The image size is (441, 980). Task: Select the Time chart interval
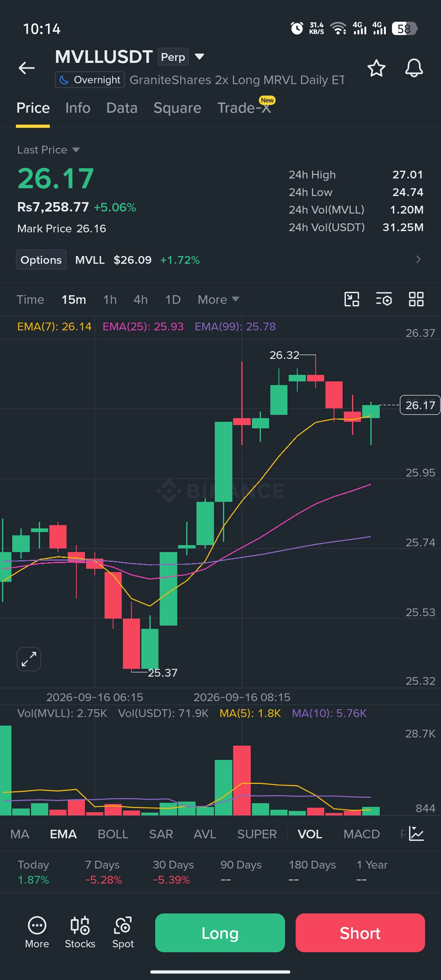point(30,300)
